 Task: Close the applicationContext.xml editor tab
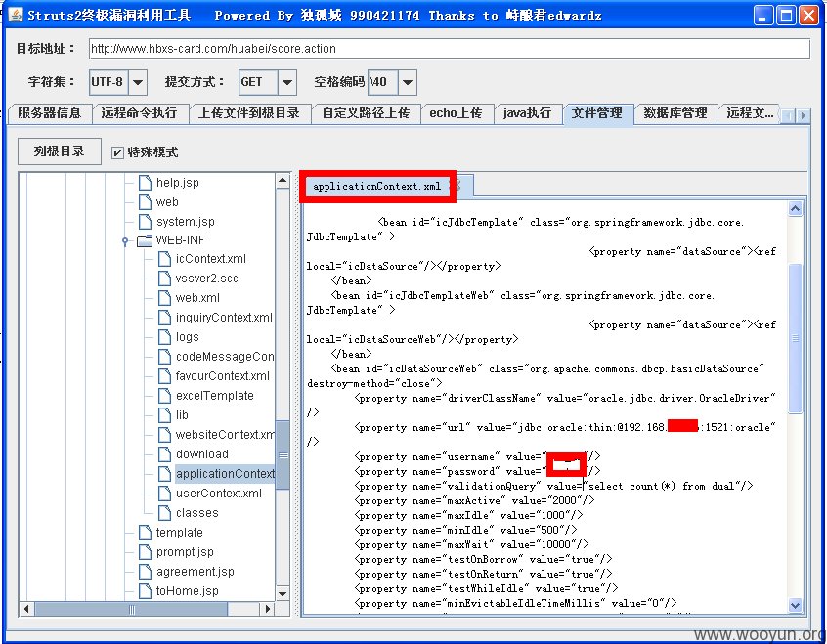click(x=457, y=186)
